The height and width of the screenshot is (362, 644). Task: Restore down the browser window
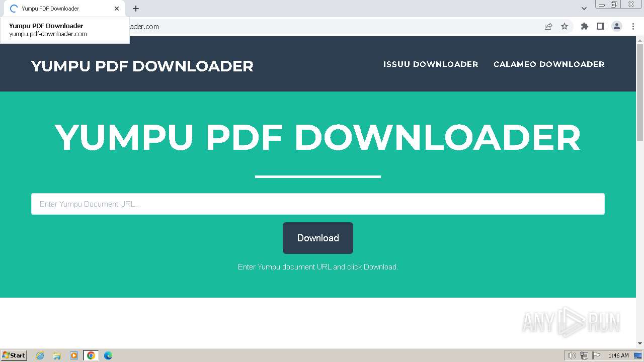[x=614, y=5]
